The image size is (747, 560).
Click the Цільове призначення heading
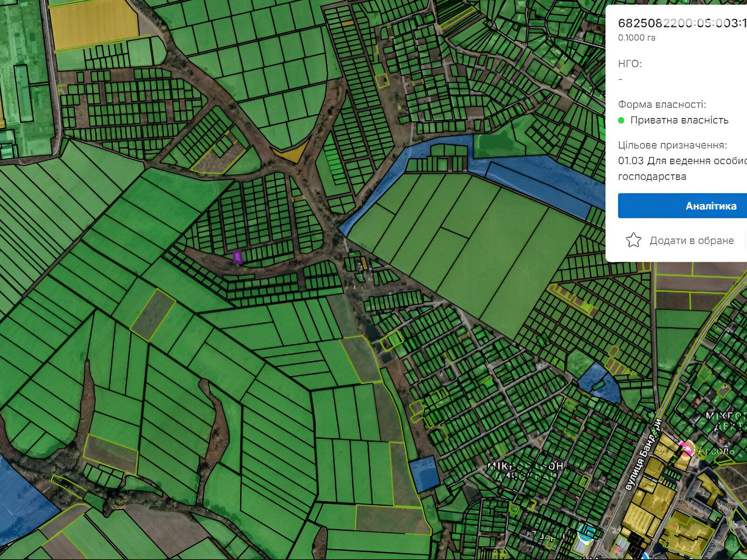click(672, 145)
